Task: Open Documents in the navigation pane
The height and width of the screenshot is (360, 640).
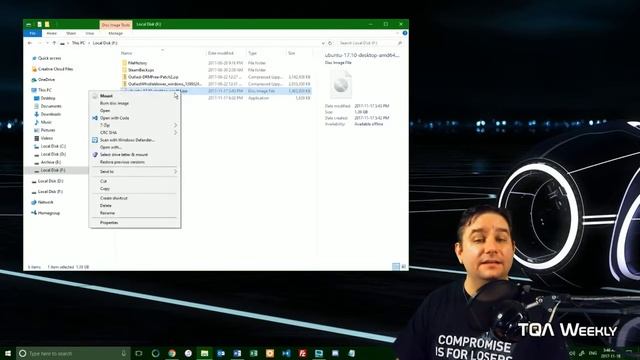Action: [51, 106]
